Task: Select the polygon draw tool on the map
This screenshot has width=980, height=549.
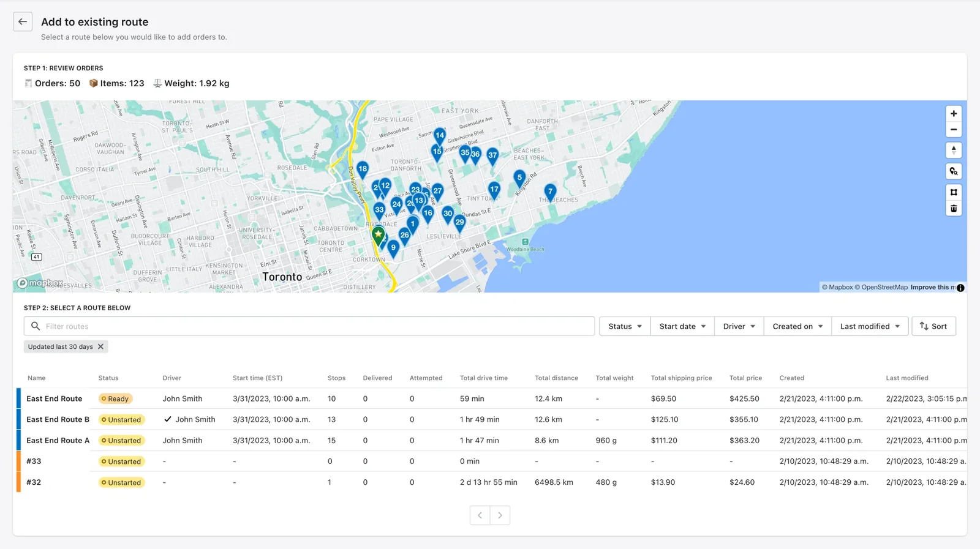Action: click(x=954, y=192)
